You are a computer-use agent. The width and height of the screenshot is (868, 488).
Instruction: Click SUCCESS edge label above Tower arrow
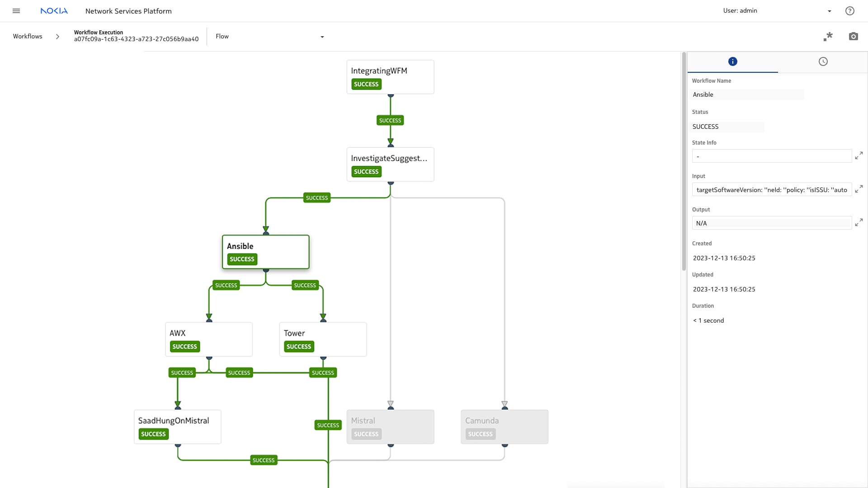point(305,286)
